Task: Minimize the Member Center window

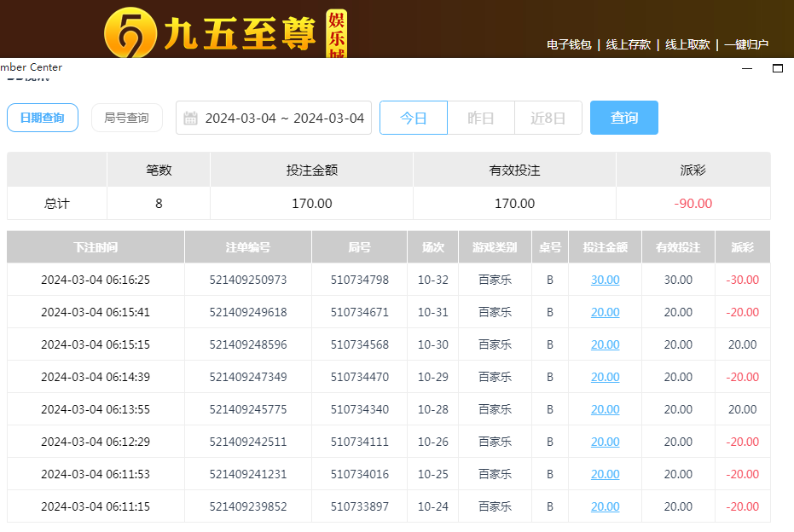Action: coord(747,68)
